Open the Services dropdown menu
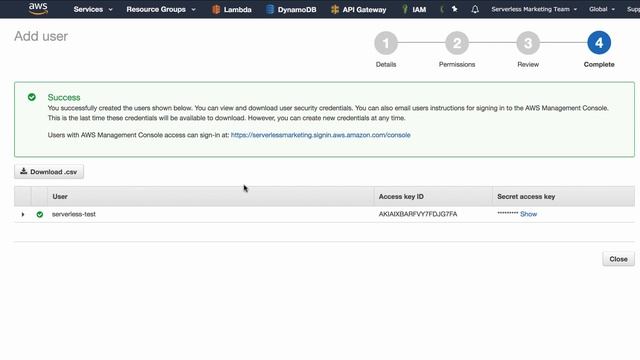The height and width of the screenshot is (360, 640). click(93, 9)
